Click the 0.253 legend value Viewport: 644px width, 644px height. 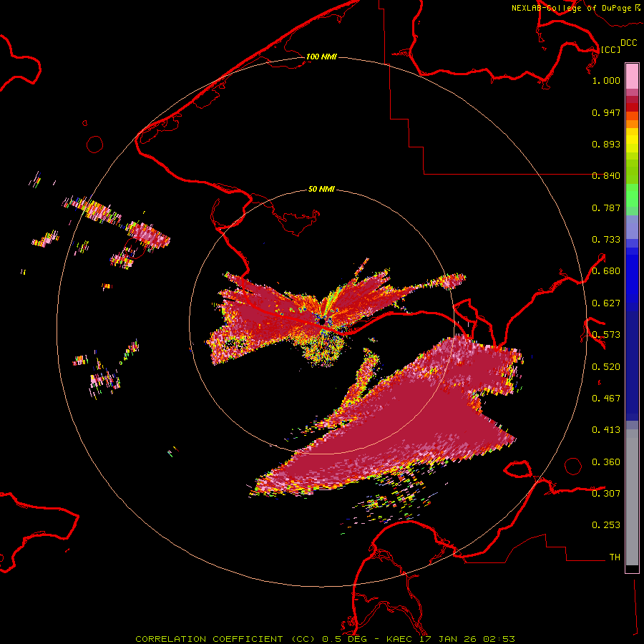click(x=606, y=525)
